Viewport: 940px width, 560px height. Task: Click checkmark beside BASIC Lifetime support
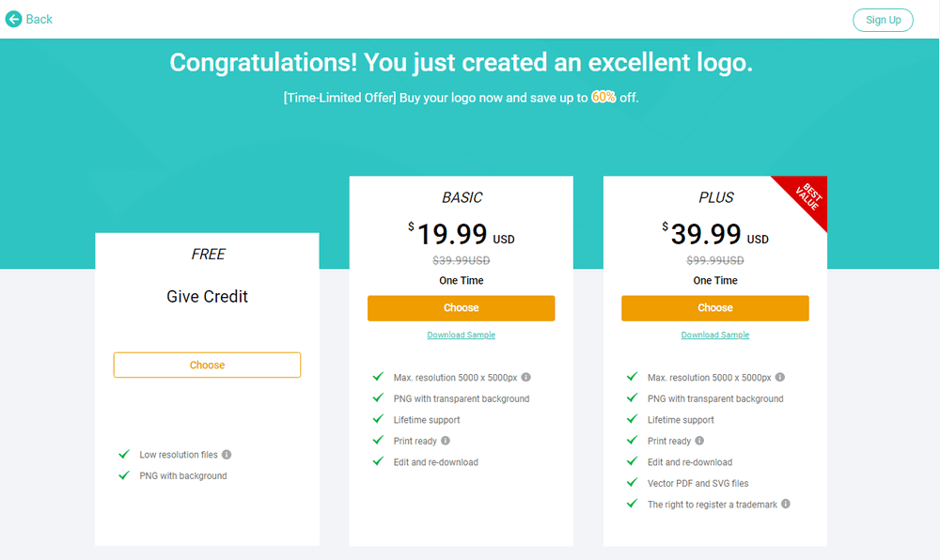(378, 419)
